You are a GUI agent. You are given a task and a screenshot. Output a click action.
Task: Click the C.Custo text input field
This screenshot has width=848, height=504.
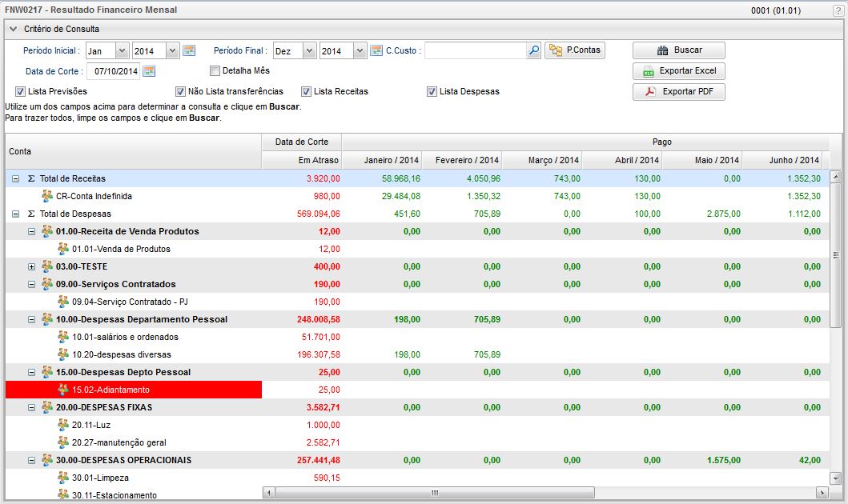[x=475, y=51]
